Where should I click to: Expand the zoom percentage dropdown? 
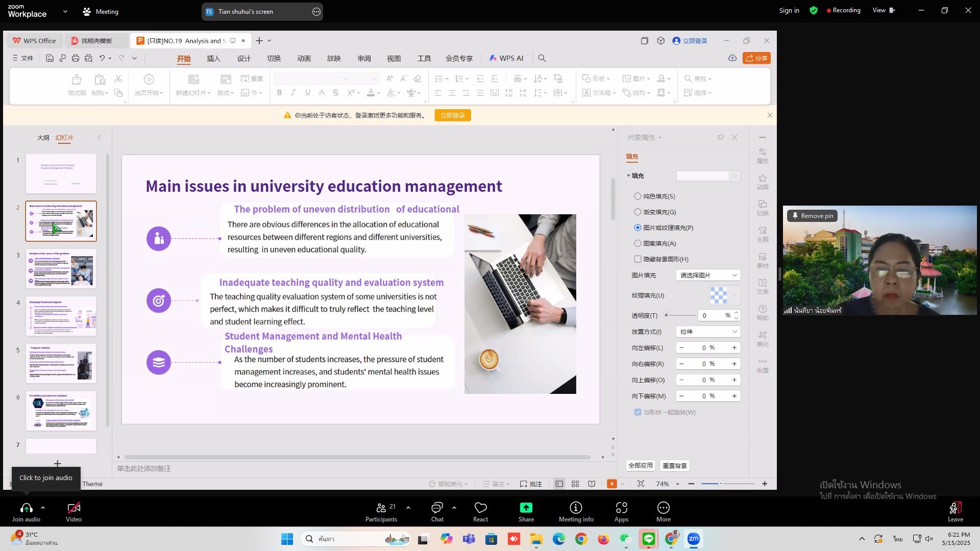point(678,484)
